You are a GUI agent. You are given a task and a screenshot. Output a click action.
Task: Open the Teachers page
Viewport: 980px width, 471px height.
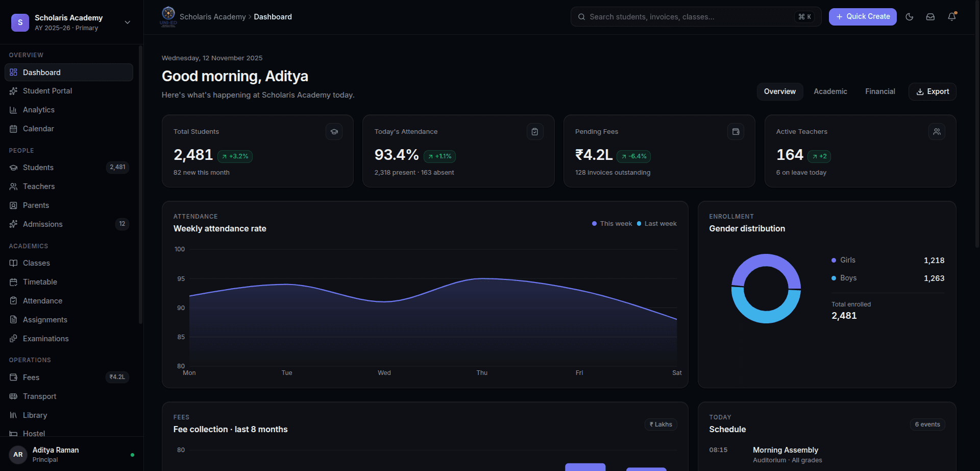[x=69, y=186]
